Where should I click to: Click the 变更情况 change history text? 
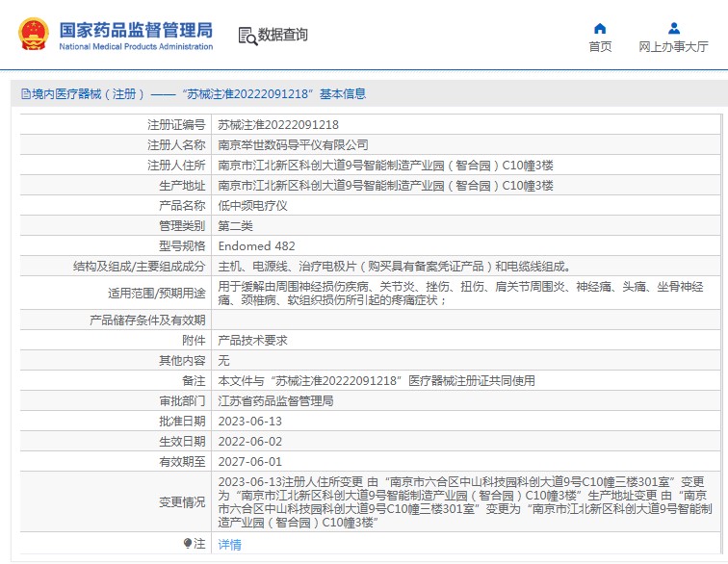465,502
